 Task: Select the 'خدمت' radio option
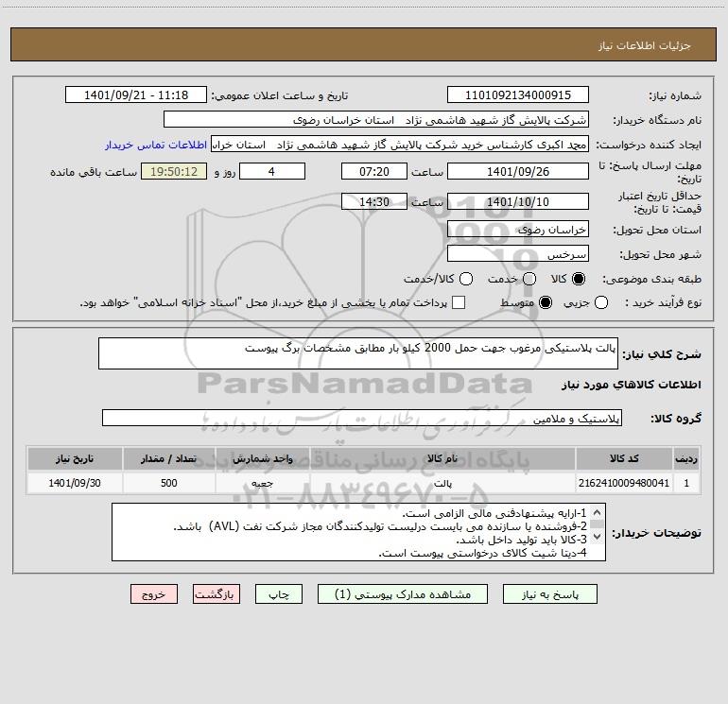(x=529, y=279)
